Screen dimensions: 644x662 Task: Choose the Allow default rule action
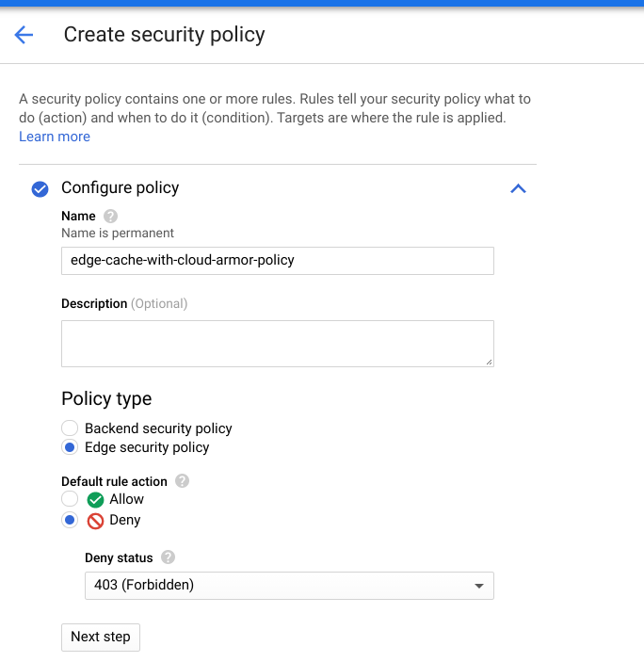(x=70, y=499)
